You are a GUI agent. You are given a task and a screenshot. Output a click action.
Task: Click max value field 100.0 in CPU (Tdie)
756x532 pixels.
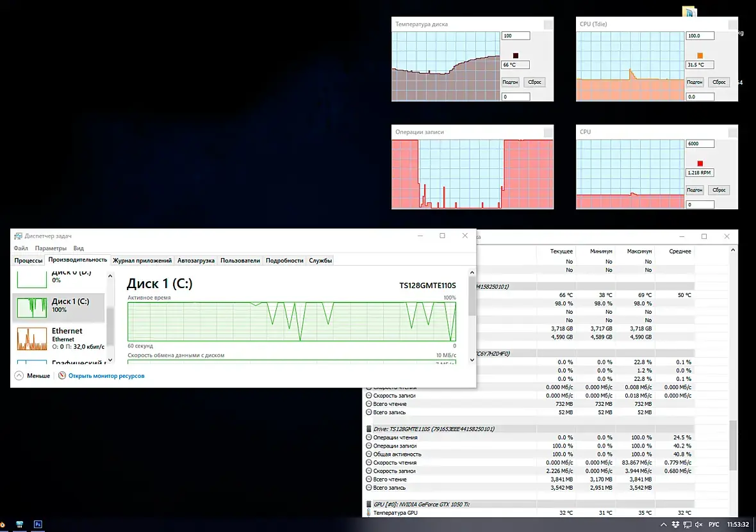pyautogui.click(x=700, y=36)
